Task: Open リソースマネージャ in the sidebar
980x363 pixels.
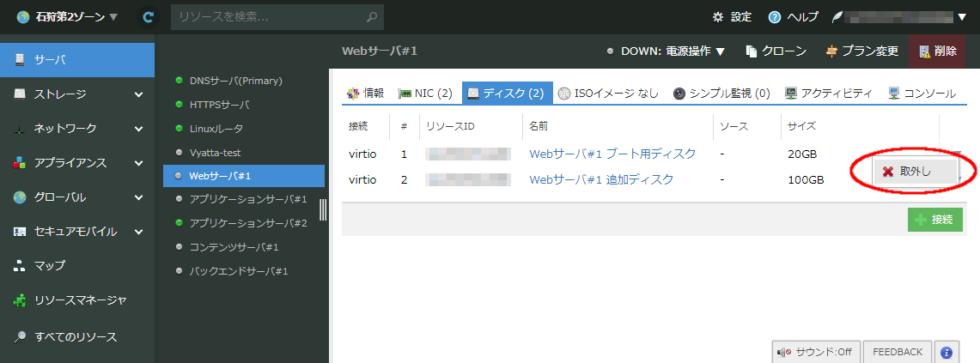Action: click(79, 299)
